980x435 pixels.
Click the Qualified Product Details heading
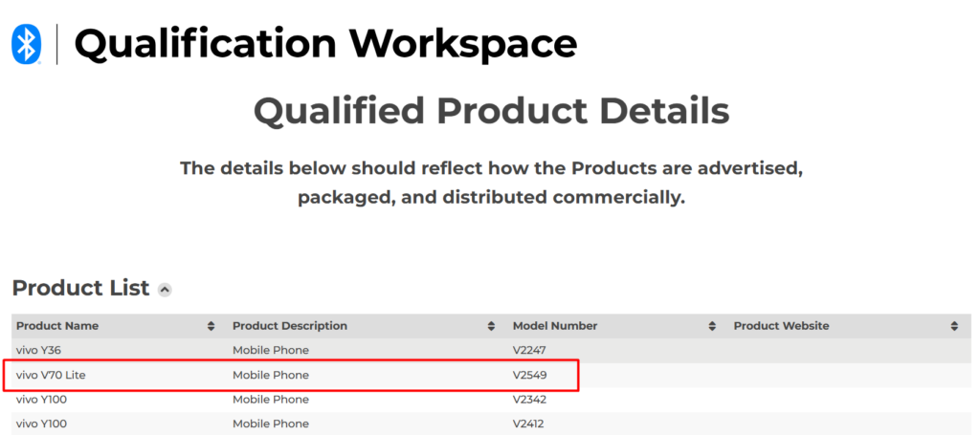(x=491, y=112)
